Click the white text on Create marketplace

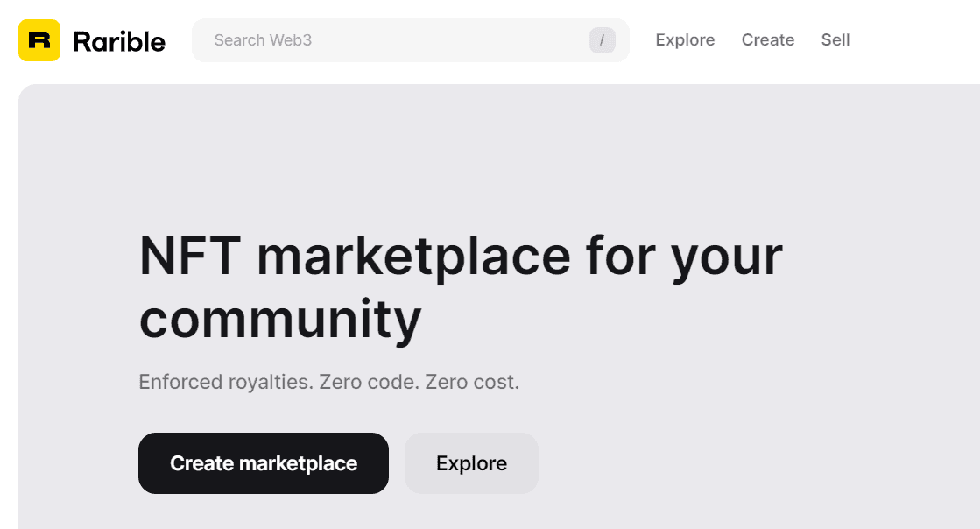[x=264, y=463]
